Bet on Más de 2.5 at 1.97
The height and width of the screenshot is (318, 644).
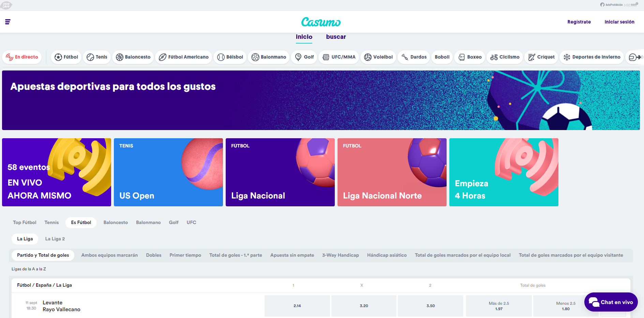[499, 306]
